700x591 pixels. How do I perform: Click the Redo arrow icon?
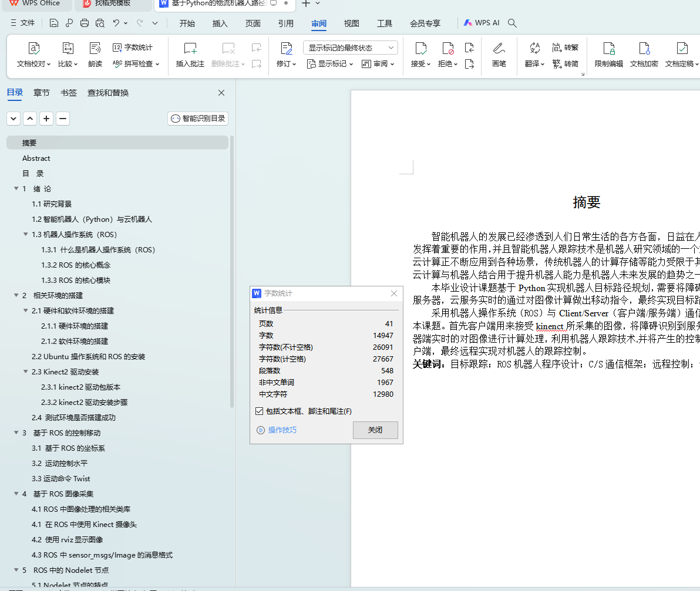point(140,23)
